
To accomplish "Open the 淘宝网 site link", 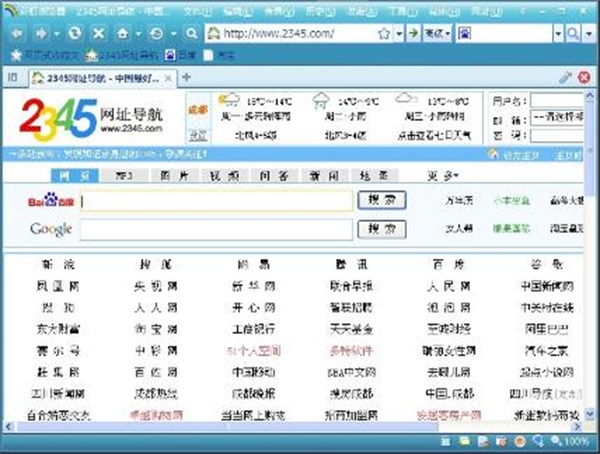I will coord(156,329).
